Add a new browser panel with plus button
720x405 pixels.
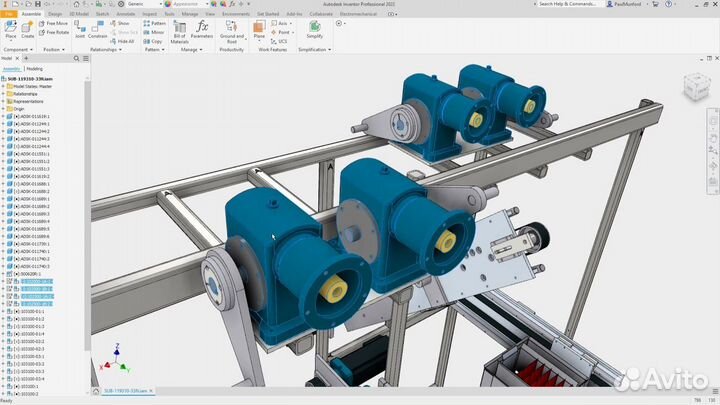pyautogui.click(x=26, y=58)
